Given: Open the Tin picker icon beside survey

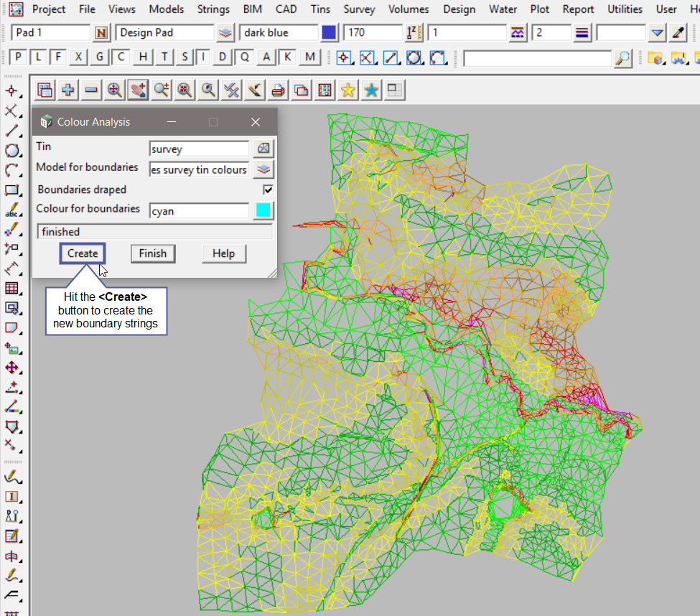Looking at the screenshot, I should (264, 149).
